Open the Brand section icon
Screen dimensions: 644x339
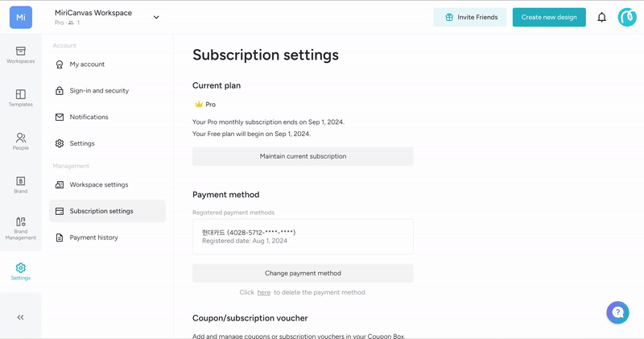[20, 184]
